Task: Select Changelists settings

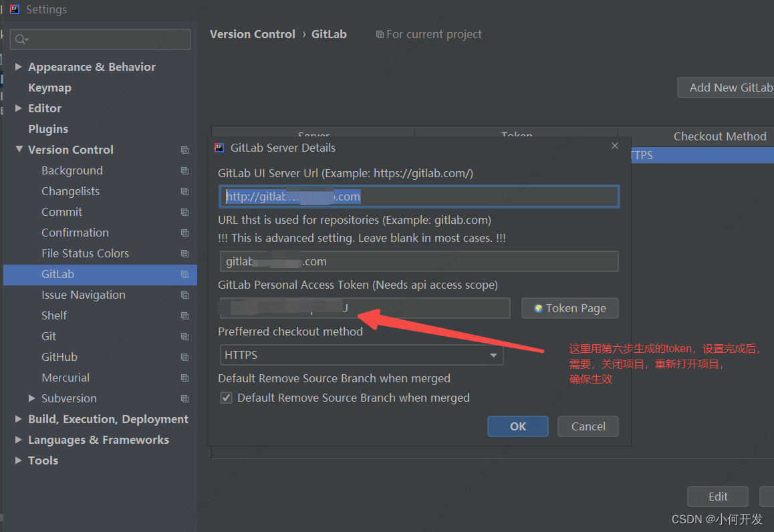Action: (71, 192)
